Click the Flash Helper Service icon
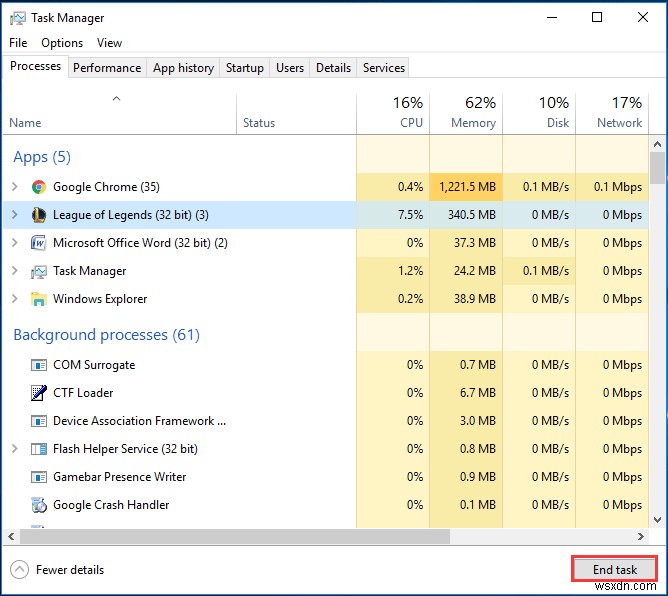The image size is (668, 596). click(x=39, y=449)
